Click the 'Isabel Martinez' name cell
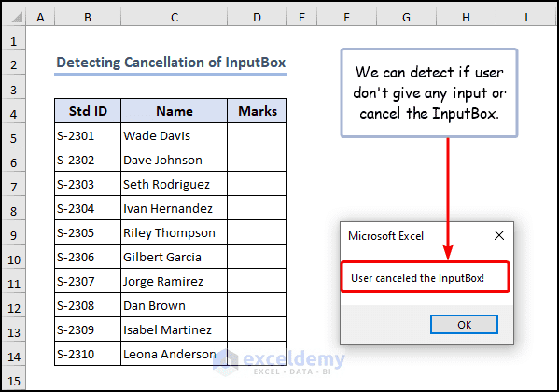 click(174, 329)
